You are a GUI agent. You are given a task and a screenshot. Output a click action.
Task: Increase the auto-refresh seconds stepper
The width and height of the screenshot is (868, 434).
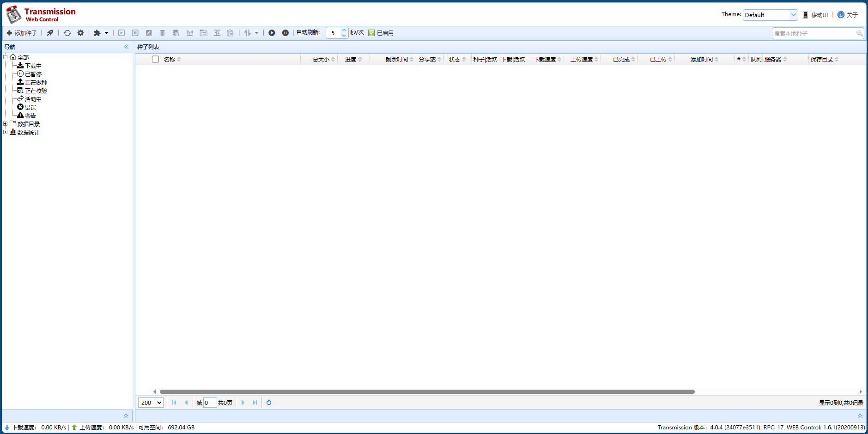click(x=344, y=31)
